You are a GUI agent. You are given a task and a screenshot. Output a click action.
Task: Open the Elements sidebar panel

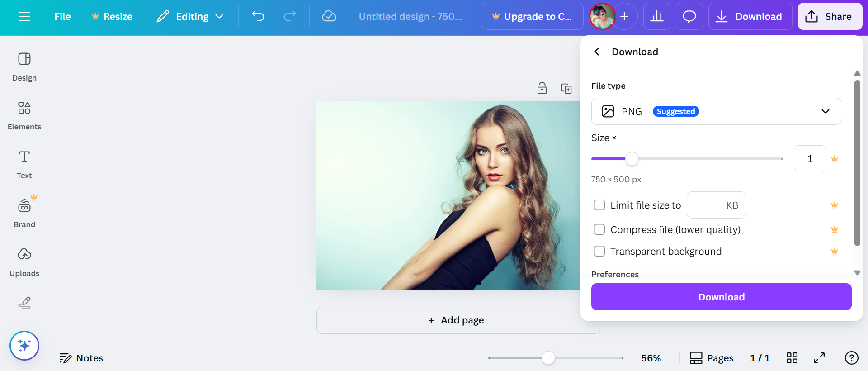point(24,116)
